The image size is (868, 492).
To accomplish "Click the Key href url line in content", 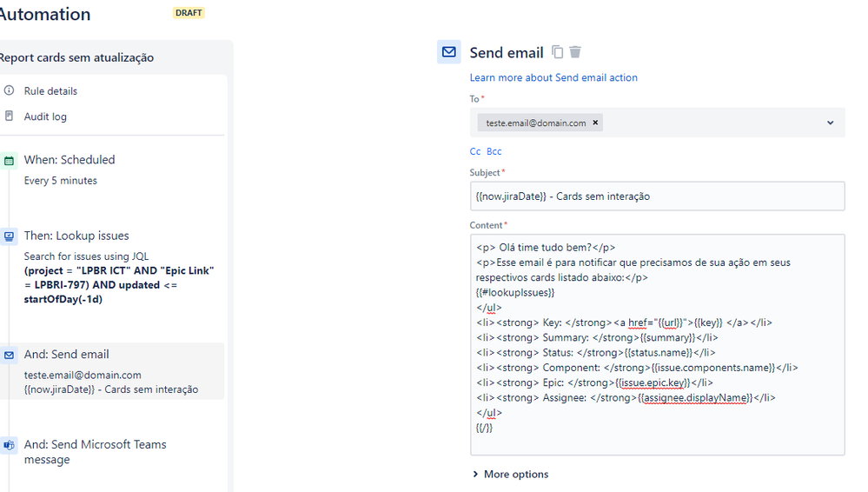I will point(624,322).
